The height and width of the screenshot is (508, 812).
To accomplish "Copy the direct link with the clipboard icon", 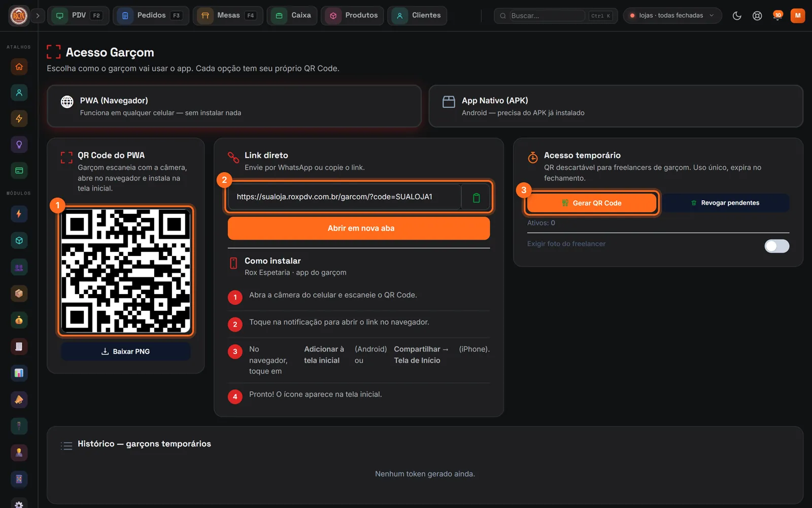I will (x=476, y=197).
